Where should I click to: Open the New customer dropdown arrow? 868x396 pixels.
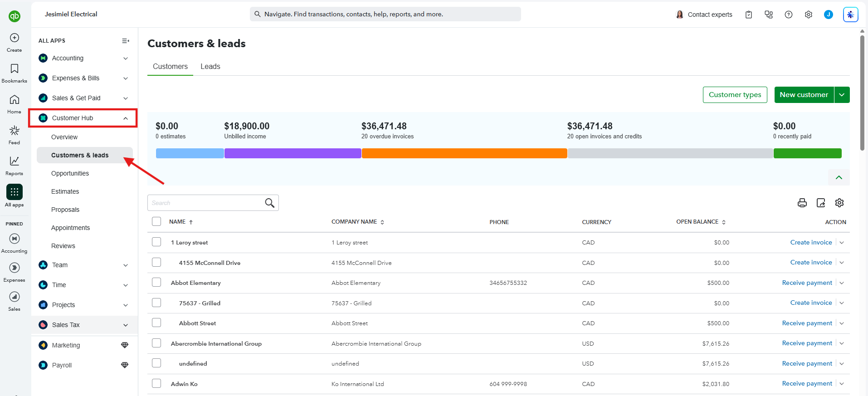[842, 95]
